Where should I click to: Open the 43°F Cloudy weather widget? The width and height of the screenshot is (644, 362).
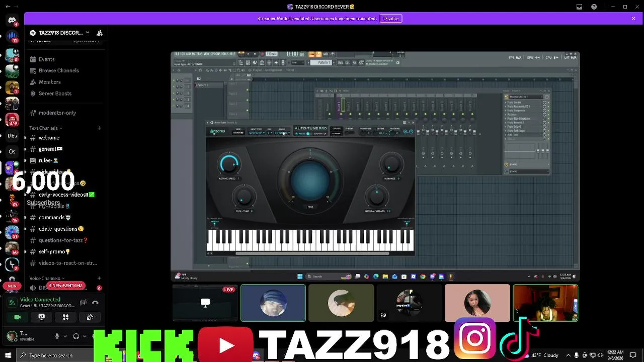[x=540, y=355]
